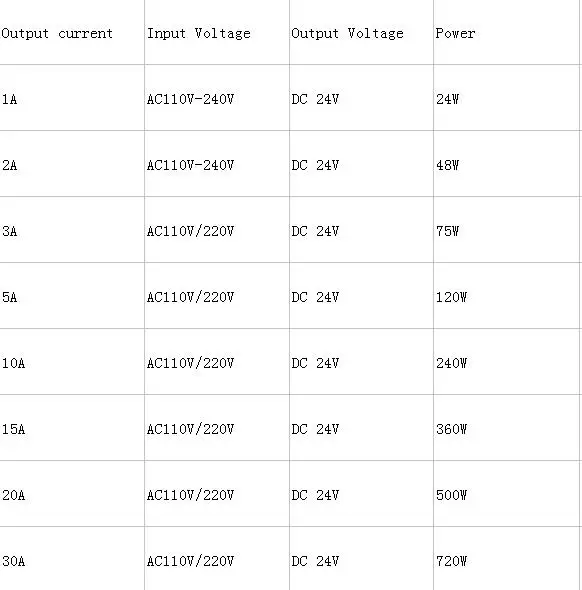Select the Input Voltage header cell
The image size is (582, 590).
(x=217, y=32)
